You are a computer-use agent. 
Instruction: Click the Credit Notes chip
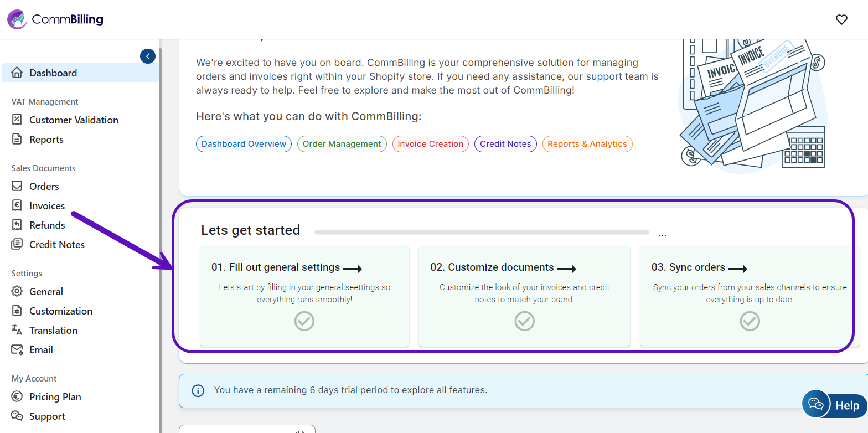(505, 144)
